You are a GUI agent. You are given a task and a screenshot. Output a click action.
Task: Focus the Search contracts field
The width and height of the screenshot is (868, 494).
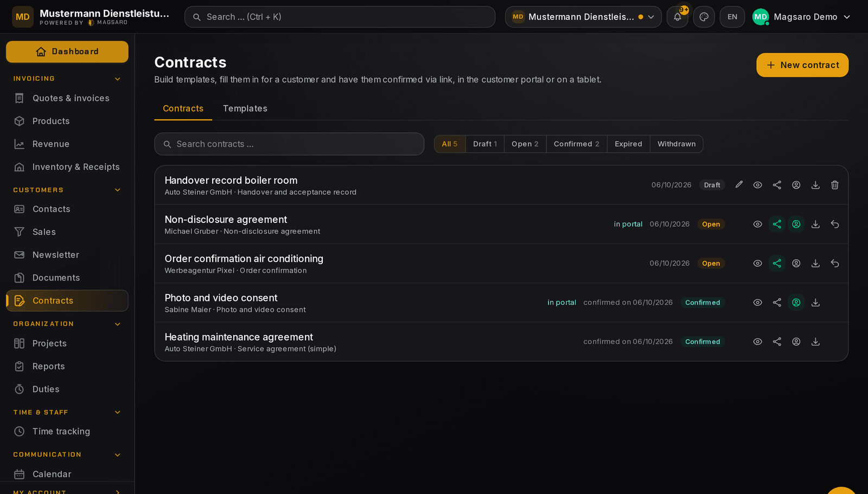(289, 144)
